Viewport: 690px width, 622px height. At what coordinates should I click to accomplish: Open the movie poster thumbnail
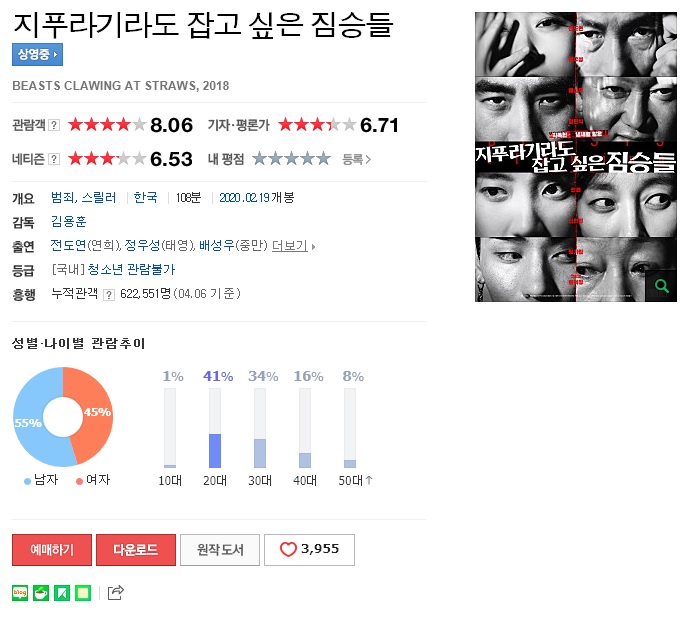coord(576,157)
